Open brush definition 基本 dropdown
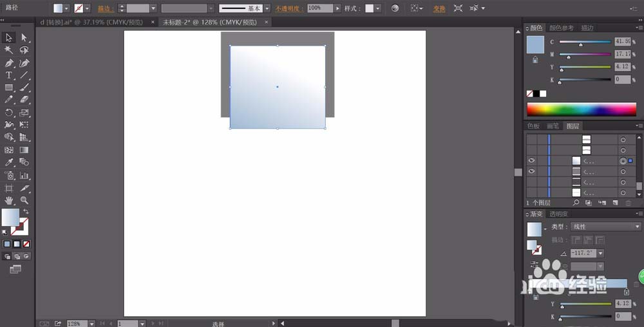 267,8
